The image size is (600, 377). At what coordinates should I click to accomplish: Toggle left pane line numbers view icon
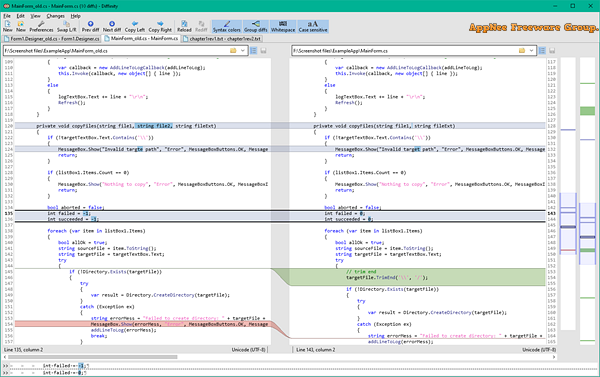(254, 51)
